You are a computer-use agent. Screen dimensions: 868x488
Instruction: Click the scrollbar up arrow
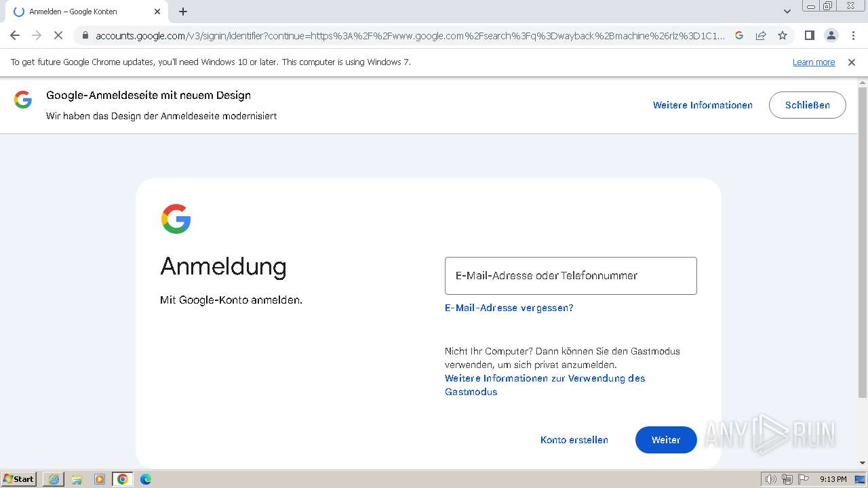click(x=863, y=82)
